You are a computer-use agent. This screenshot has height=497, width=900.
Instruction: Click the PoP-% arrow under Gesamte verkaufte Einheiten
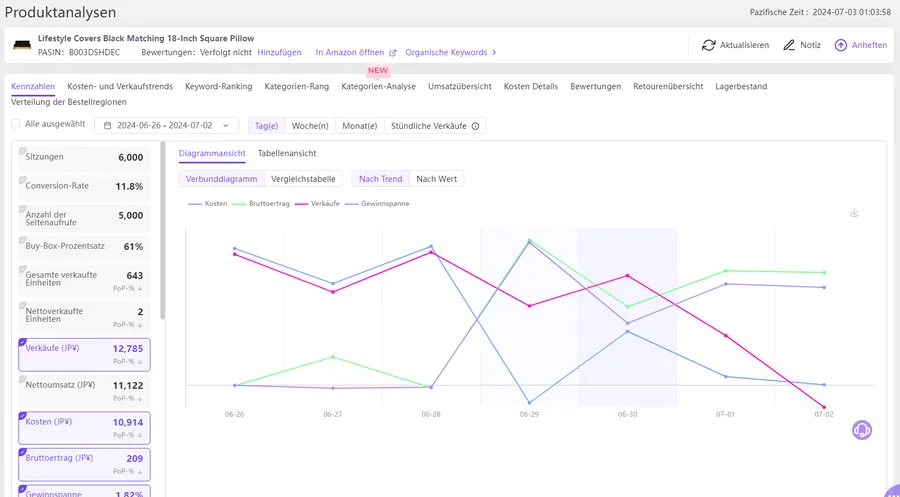(x=139, y=289)
